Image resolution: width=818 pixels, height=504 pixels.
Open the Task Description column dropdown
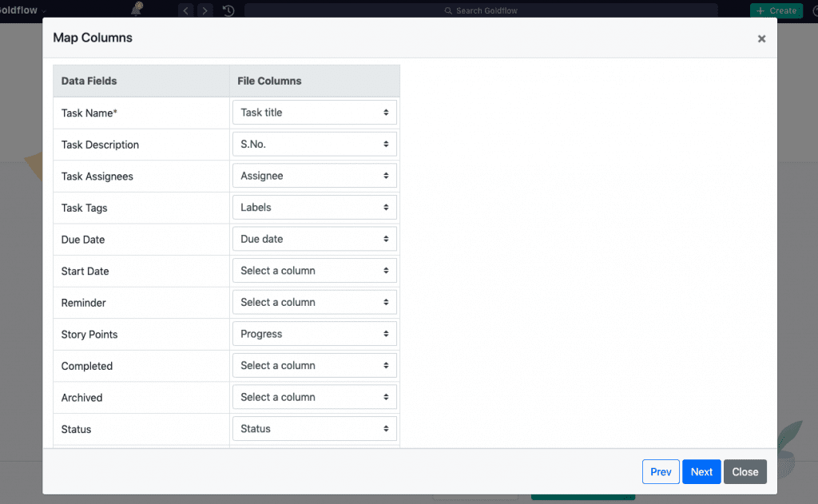coord(315,144)
